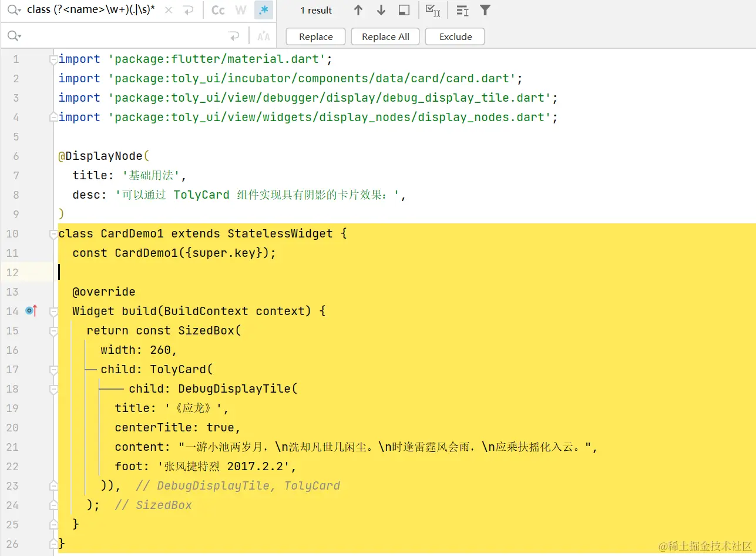Click the poem content string on line 21

[385, 447]
